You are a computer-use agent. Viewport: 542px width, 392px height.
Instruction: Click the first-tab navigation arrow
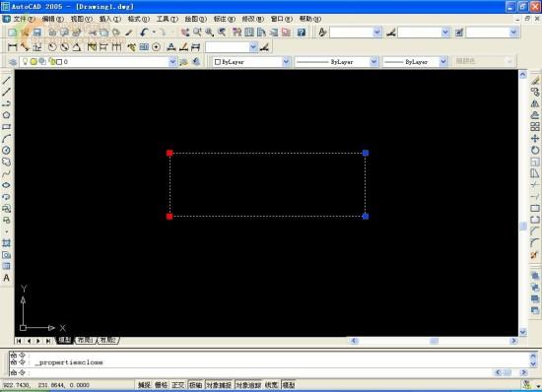point(19,341)
